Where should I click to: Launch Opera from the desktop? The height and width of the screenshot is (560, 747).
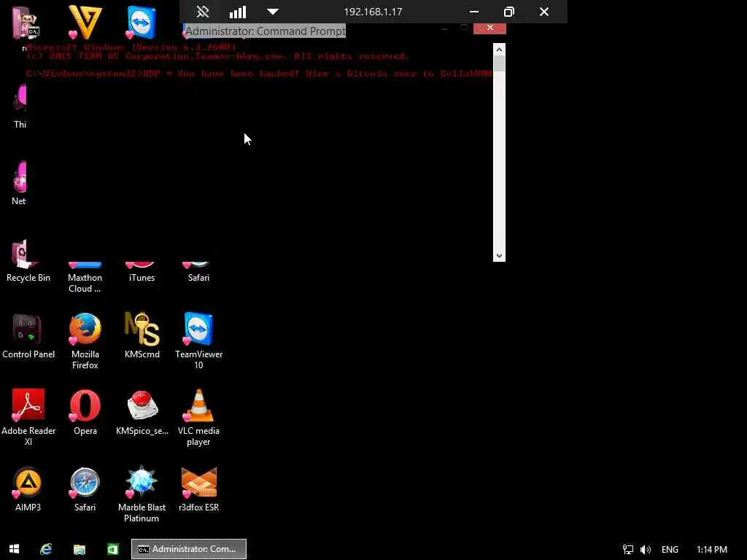[x=85, y=412]
